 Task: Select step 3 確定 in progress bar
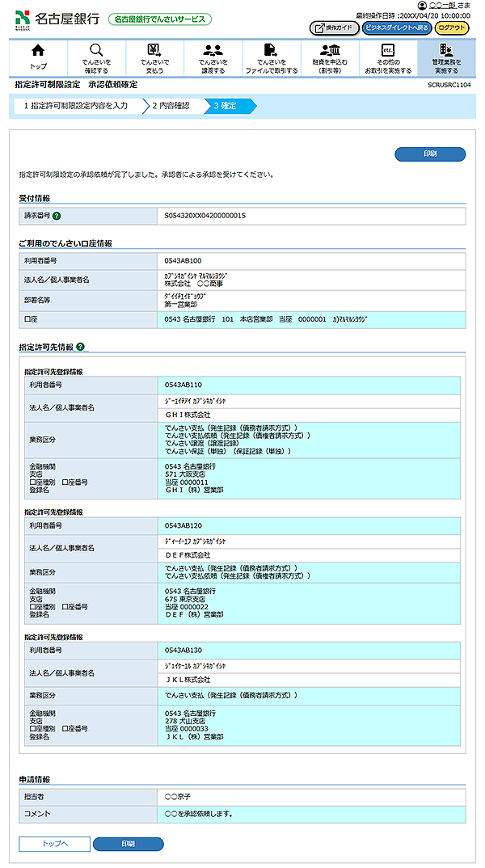pos(226,106)
